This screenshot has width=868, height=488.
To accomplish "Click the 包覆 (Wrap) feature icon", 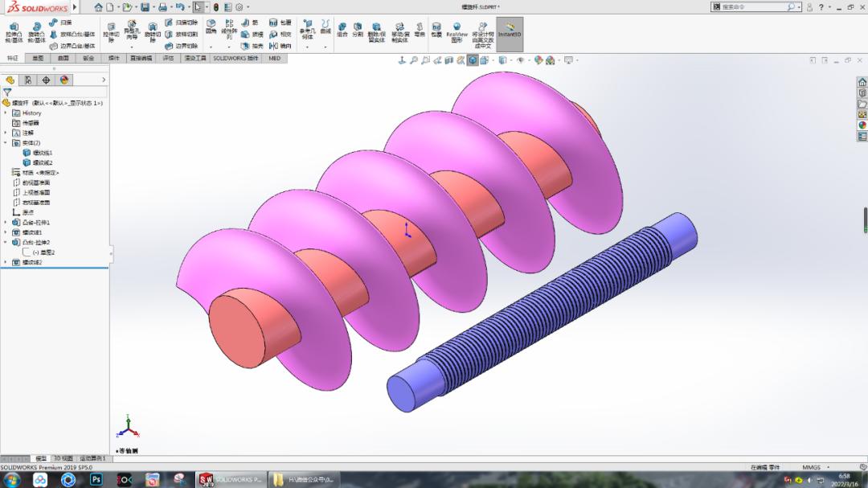I will pos(277,24).
